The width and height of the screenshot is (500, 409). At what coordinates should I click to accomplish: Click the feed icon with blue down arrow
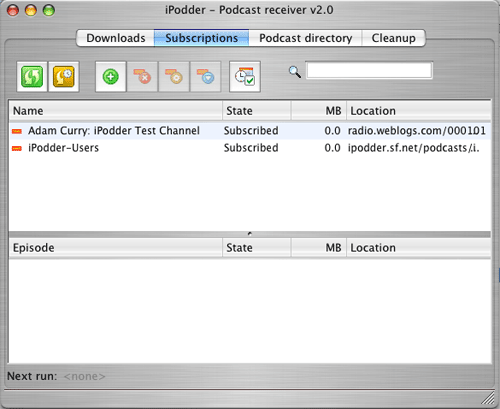[x=205, y=77]
